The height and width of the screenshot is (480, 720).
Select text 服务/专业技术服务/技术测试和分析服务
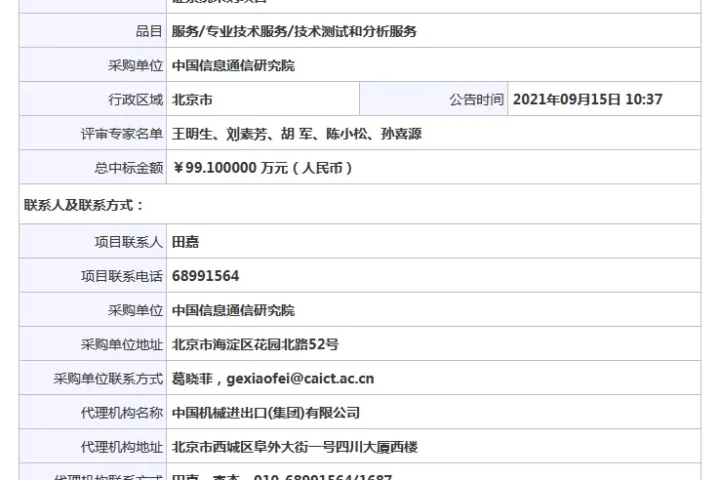click(x=294, y=31)
